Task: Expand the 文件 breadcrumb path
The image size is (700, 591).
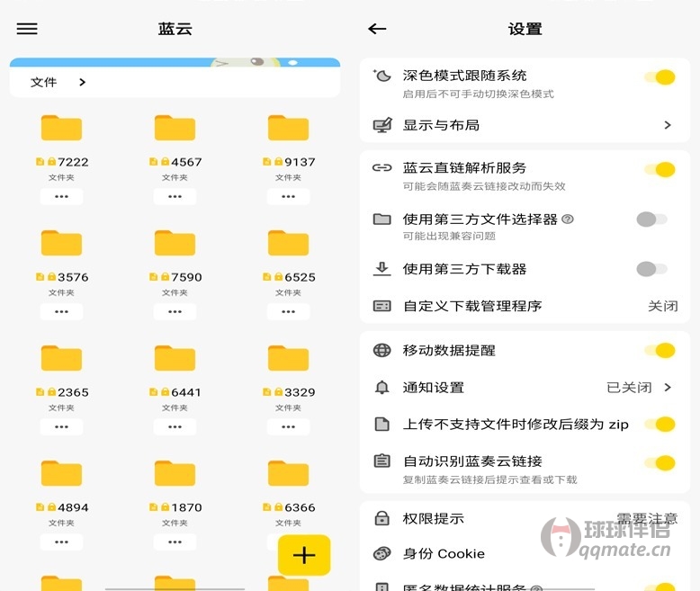Action: pyautogui.click(x=82, y=82)
